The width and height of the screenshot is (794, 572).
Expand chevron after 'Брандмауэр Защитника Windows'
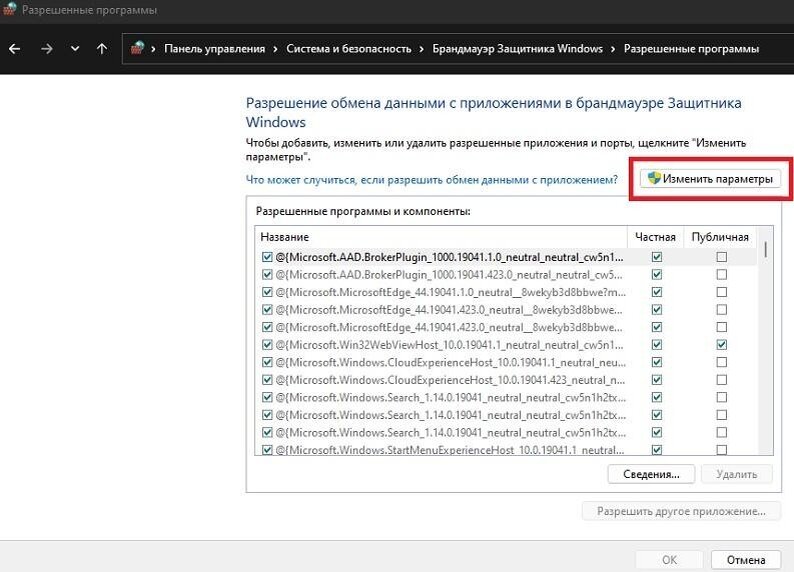point(613,49)
